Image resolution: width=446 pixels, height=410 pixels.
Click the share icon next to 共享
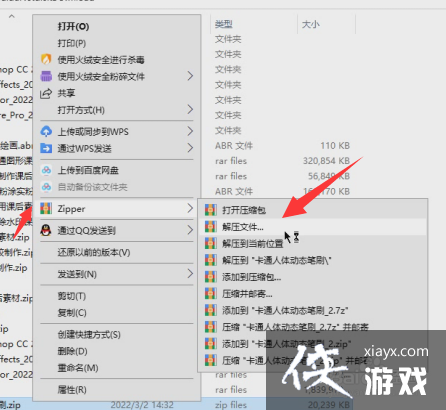[46, 93]
